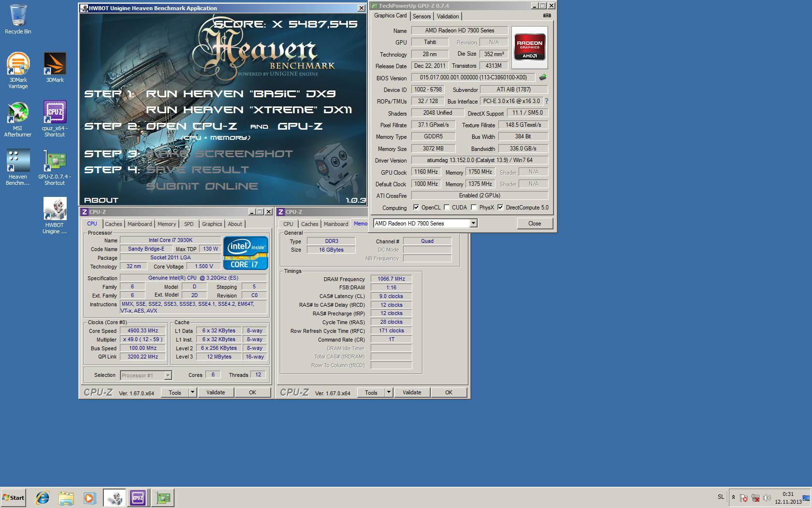
Task: Open Caches tab in left CPU-Z window
Action: [x=114, y=224]
